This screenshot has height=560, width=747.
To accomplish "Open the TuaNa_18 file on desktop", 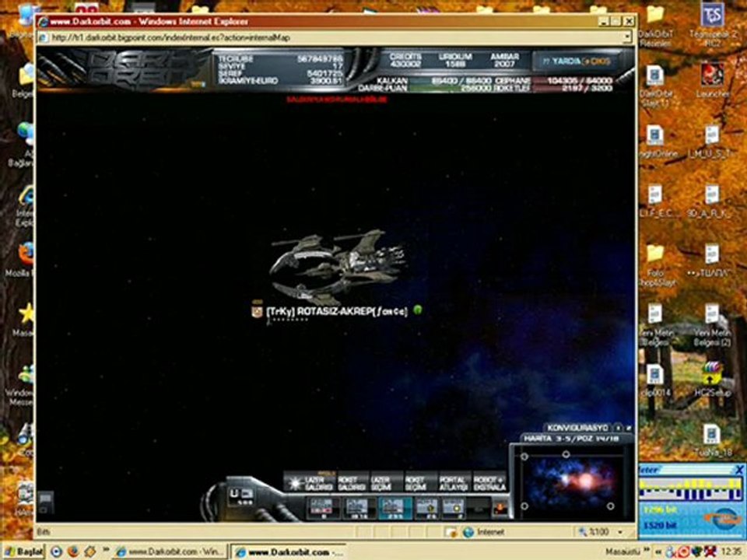I will click(713, 441).
